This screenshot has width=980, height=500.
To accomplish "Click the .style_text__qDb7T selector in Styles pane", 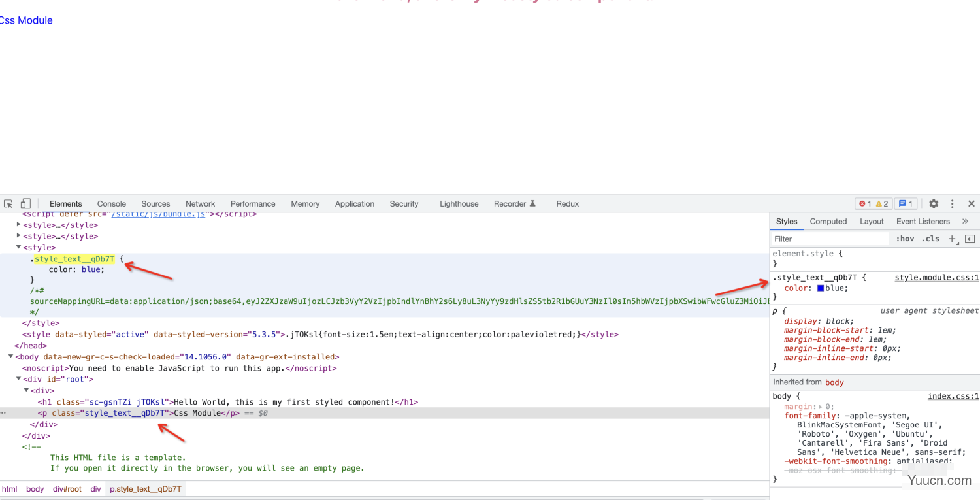I will click(815, 278).
